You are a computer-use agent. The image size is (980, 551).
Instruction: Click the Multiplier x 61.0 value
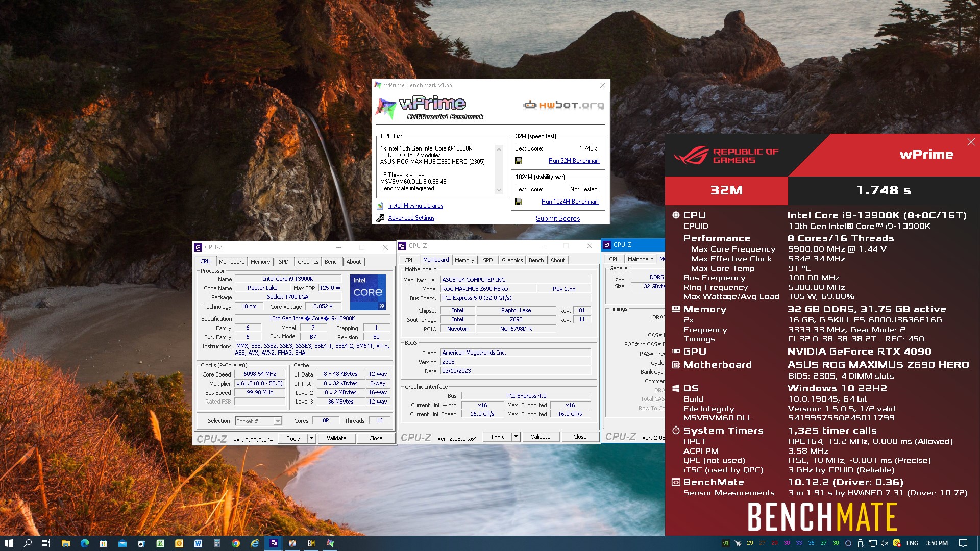coord(260,383)
